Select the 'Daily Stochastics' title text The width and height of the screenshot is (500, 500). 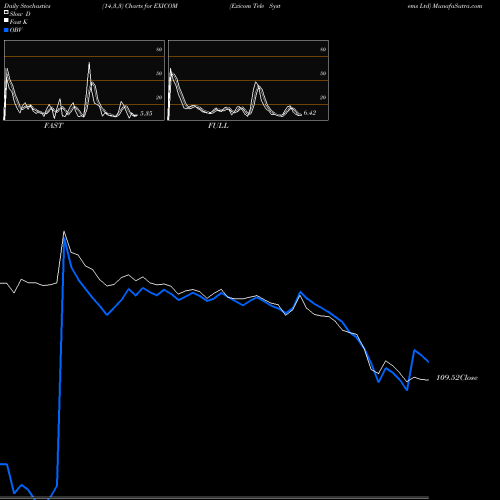pyautogui.click(x=27, y=6)
